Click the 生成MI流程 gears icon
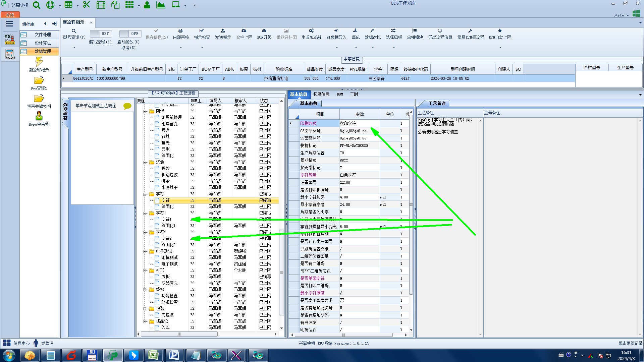Image resolution: width=644 pixels, height=362 pixels. point(311,31)
